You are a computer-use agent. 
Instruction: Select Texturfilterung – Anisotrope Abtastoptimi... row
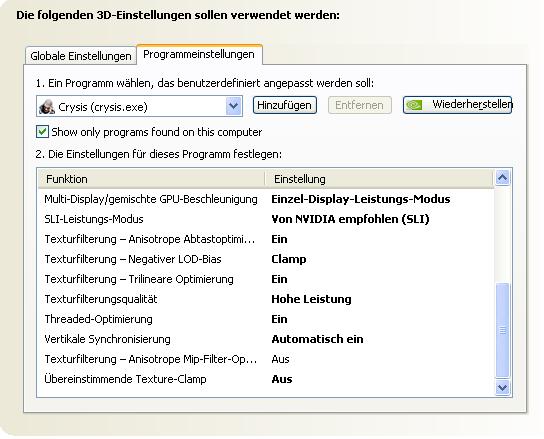pos(266,239)
